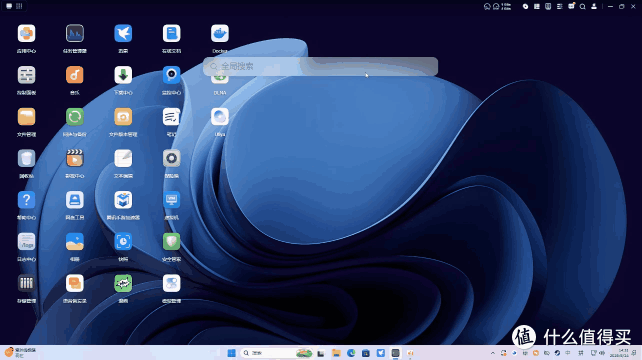Switch to grid app view in top-left

click(x=19, y=6)
